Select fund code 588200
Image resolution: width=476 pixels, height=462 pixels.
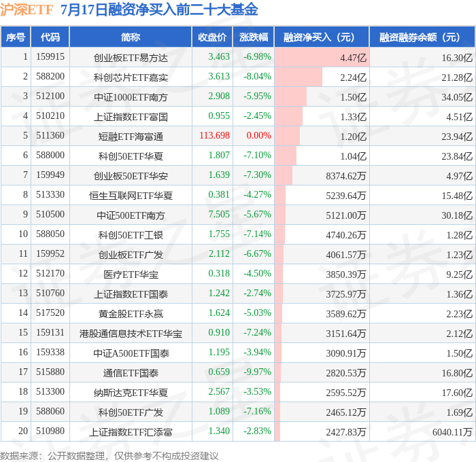coord(50,77)
